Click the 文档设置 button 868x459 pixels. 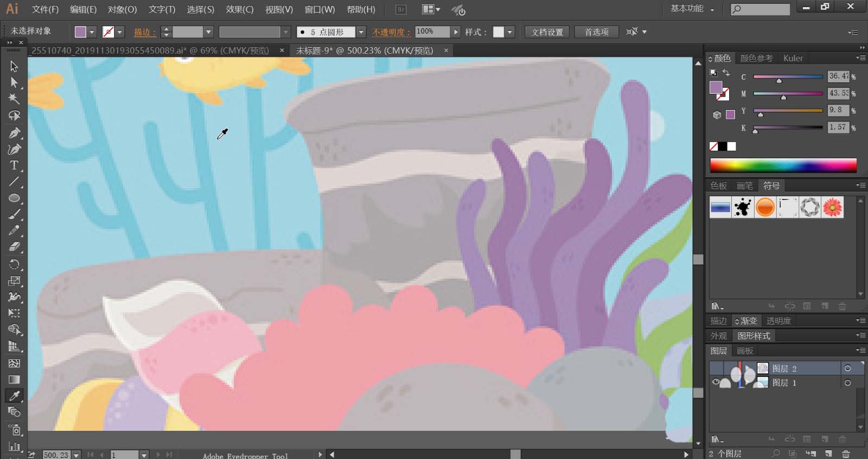(x=547, y=32)
